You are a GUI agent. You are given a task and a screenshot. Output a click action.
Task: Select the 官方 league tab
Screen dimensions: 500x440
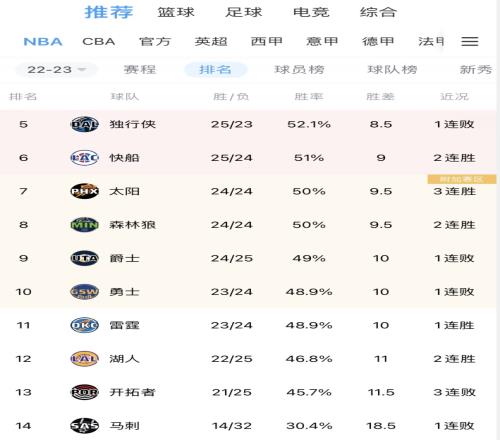pyautogui.click(x=155, y=42)
